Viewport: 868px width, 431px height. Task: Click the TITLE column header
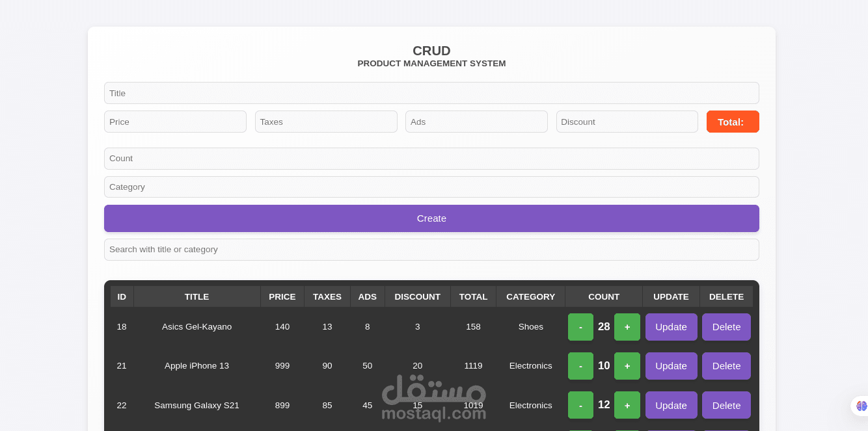coord(197,296)
